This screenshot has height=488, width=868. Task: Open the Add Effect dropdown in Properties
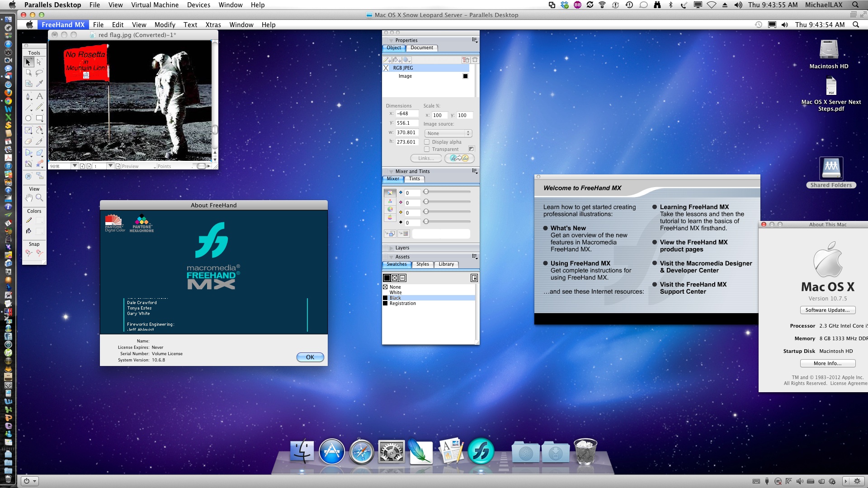pos(407,60)
